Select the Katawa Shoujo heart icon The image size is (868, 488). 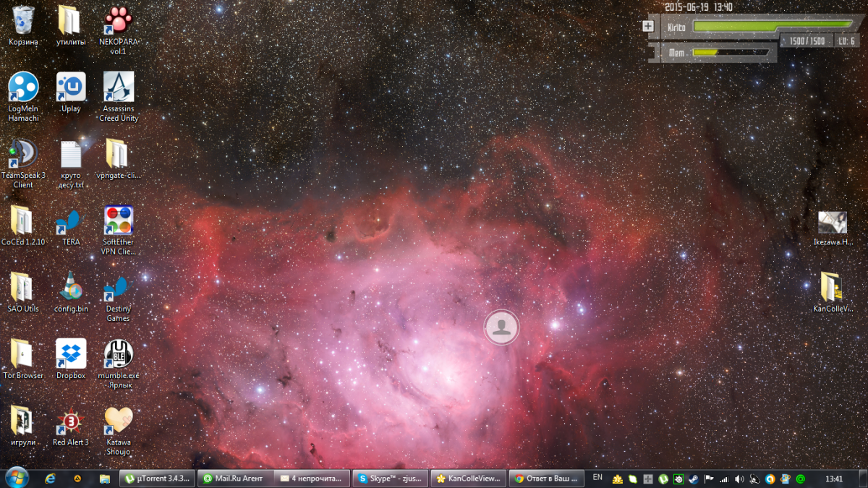tap(119, 421)
